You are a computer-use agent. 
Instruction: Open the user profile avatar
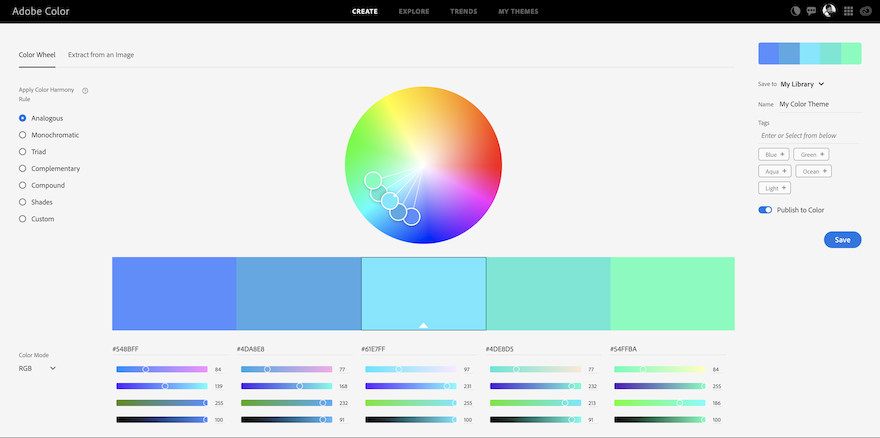point(829,11)
